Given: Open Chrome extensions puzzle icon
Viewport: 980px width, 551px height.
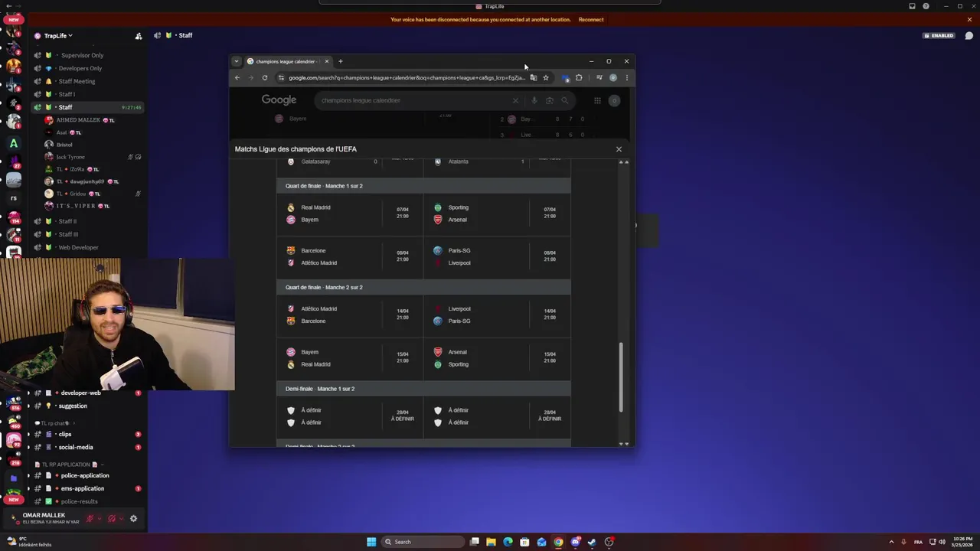Looking at the screenshot, I should click(x=579, y=77).
